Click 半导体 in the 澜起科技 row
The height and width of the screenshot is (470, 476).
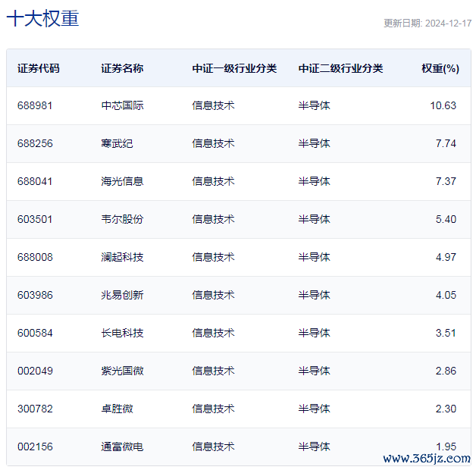click(x=315, y=257)
